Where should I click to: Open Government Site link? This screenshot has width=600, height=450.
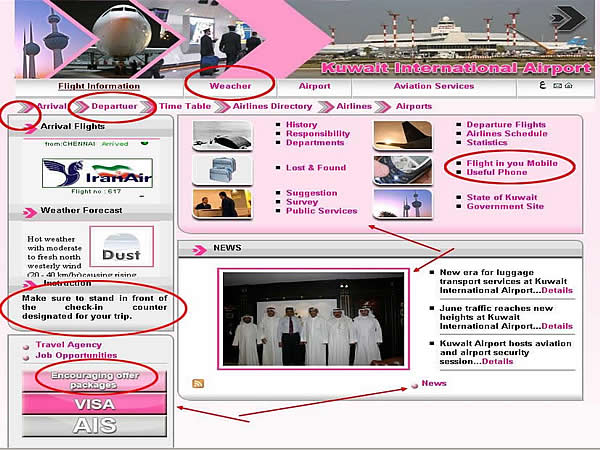click(x=505, y=206)
